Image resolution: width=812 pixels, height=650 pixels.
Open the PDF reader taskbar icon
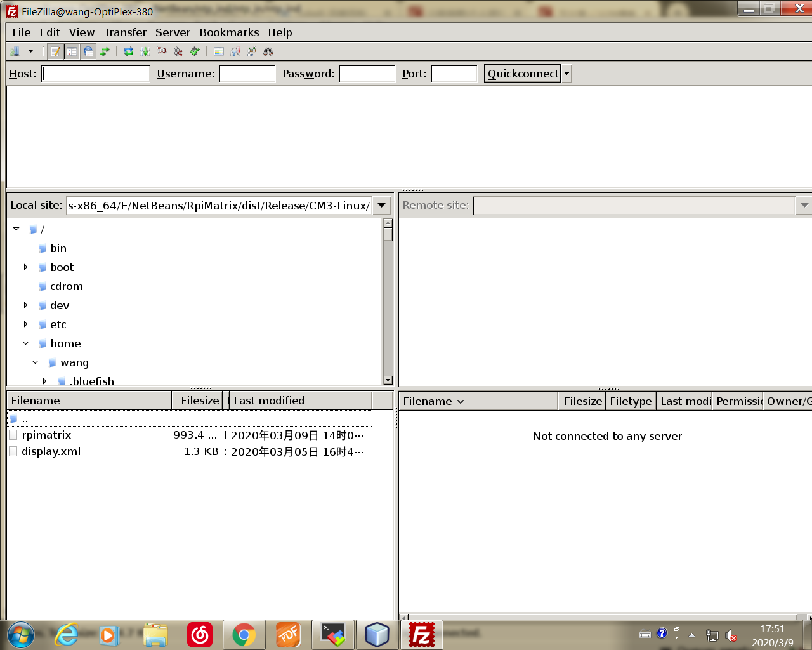pos(288,635)
